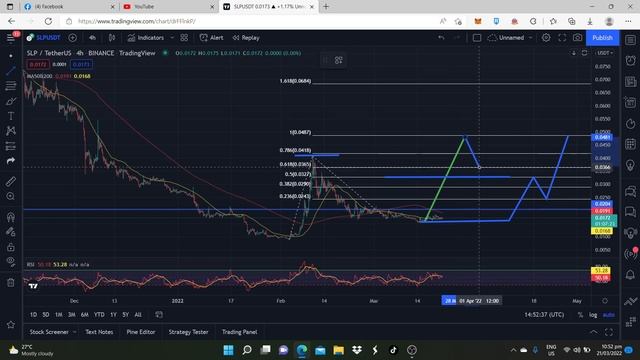Viewport: 640px width, 360px height.
Task: Open the Stock Screener panel
Action: (49, 332)
